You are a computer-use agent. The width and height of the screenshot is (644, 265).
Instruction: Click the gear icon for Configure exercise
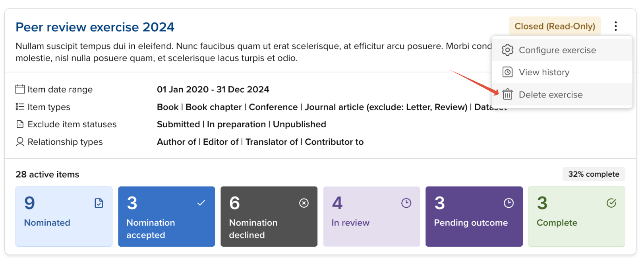coord(507,50)
